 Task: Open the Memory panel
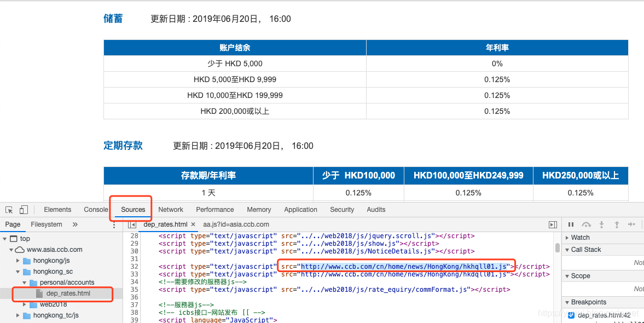point(259,210)
